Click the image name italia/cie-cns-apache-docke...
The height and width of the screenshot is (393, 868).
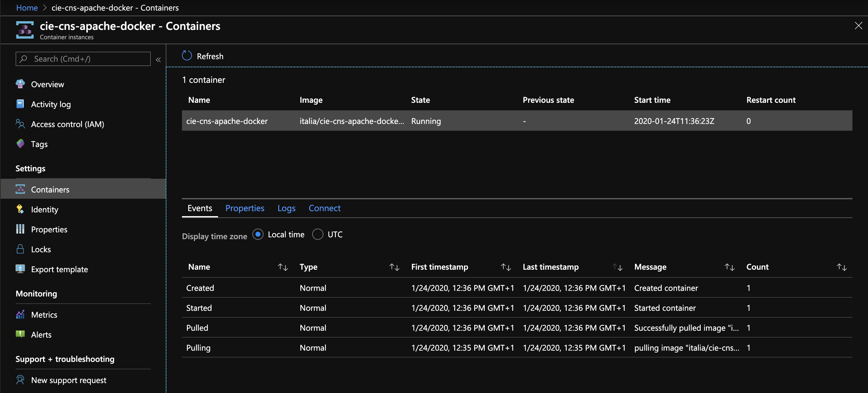[x=351, y=121]
